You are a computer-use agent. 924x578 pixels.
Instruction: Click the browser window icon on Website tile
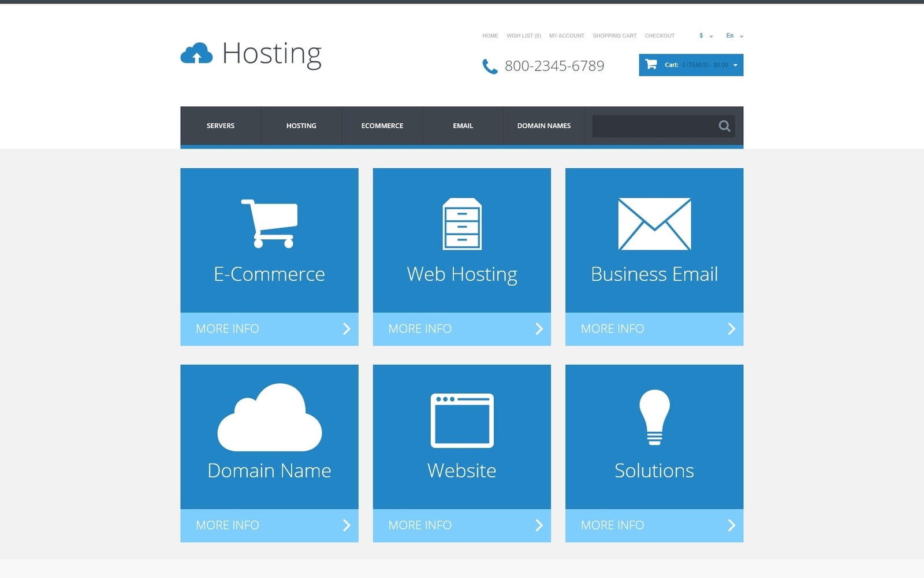tap(461, 421)
